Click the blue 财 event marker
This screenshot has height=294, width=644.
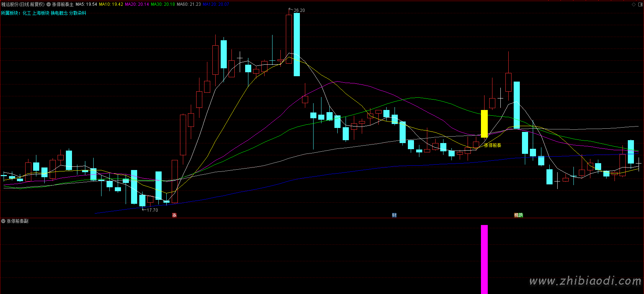coord(394,215)
